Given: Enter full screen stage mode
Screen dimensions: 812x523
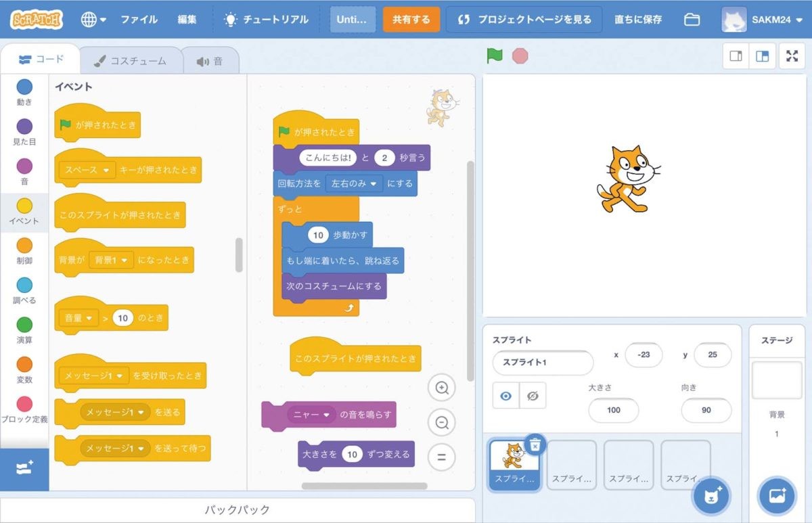Looking at the screenshot, I should click(792, 56).
